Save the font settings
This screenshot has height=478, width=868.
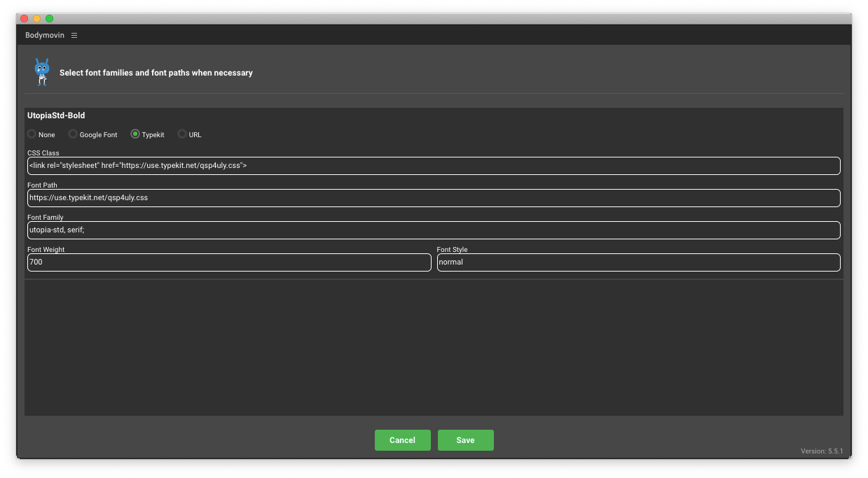(466, 440)
